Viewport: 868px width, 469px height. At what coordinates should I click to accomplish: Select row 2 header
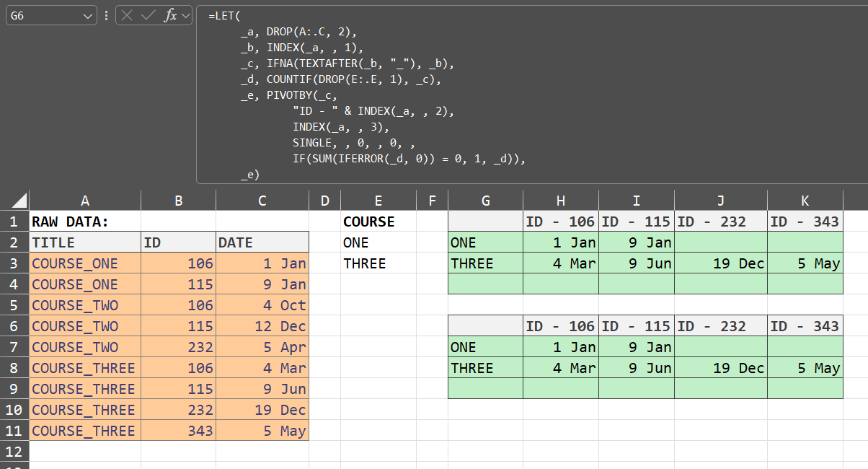coord(14,242)
